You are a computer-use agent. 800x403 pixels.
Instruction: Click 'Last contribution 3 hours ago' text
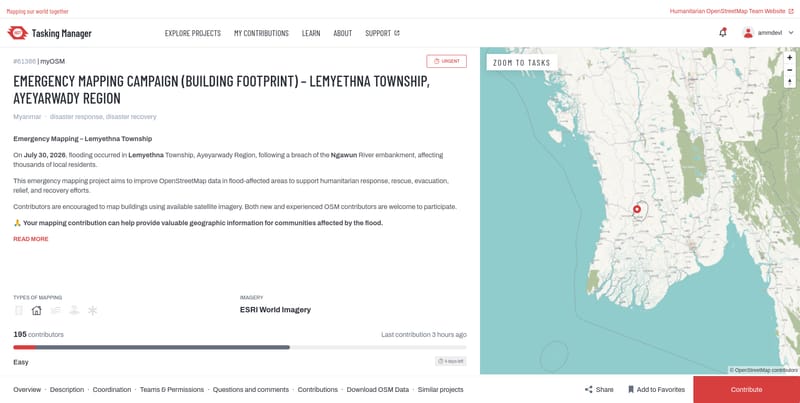tap(423, 335)
